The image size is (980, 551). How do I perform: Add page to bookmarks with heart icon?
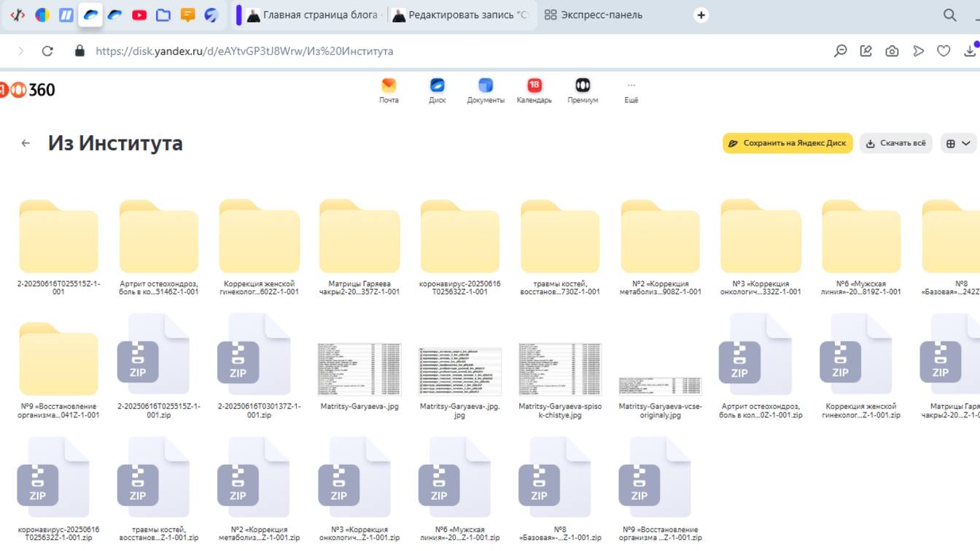click(944, 51)
